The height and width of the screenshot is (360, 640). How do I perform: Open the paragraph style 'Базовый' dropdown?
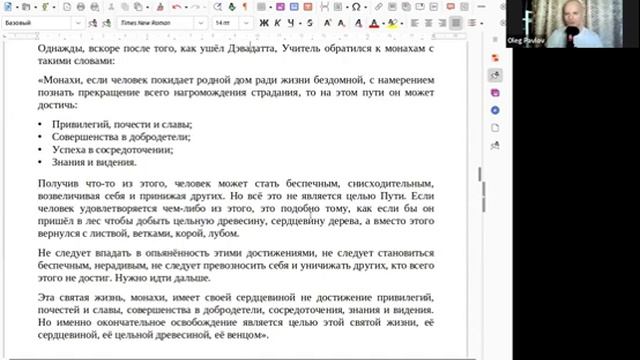click(78, 23)
